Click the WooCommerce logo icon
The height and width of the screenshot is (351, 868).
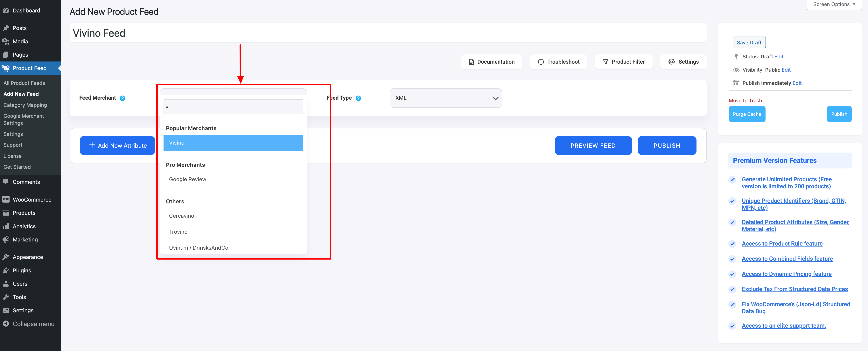tap(6, 200)
